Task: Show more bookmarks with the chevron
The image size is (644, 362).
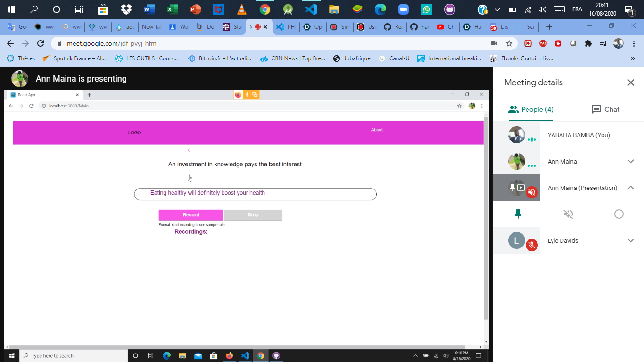Action: point(633,58)
